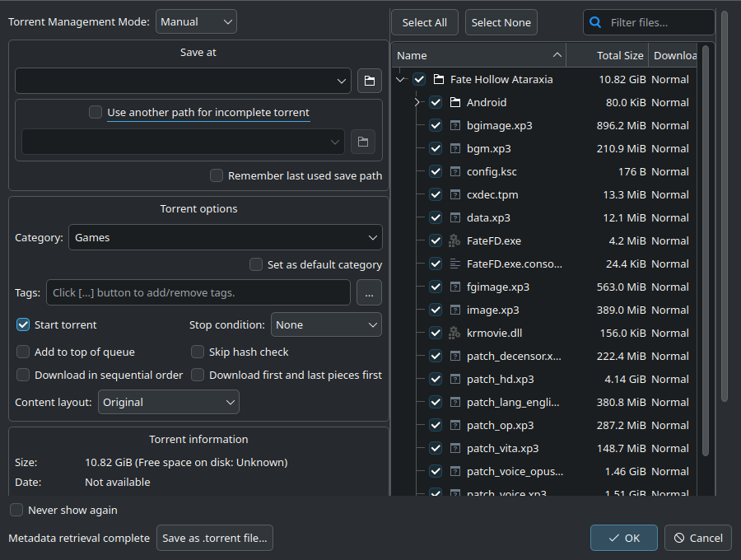
Task: Click the krmovie.dll gear file icon
Action: point(454,334)
